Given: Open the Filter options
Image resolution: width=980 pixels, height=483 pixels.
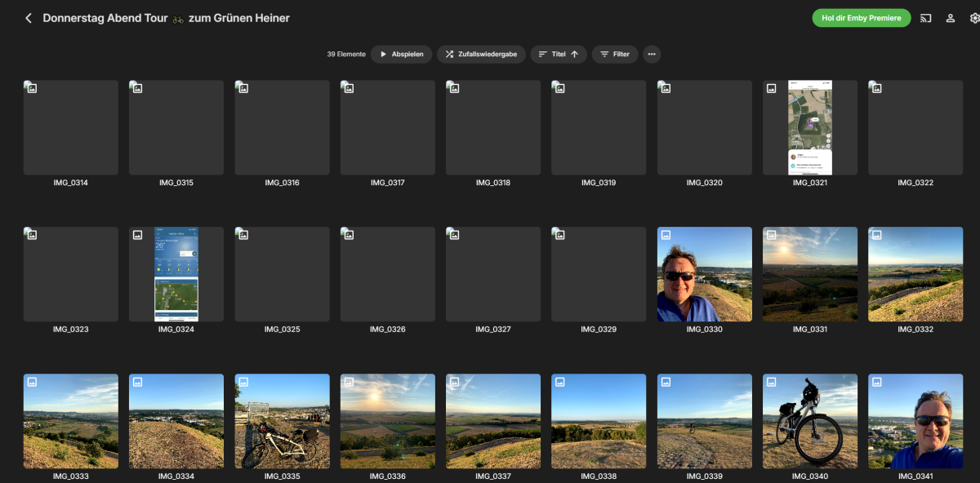Looking at the screenshot, I should coord(614,54).
